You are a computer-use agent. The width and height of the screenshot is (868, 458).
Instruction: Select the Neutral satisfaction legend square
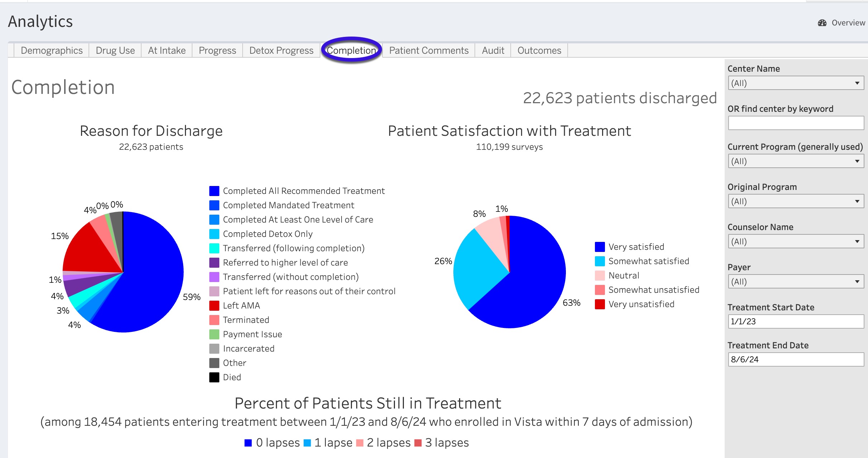click(x=600, y=276)
